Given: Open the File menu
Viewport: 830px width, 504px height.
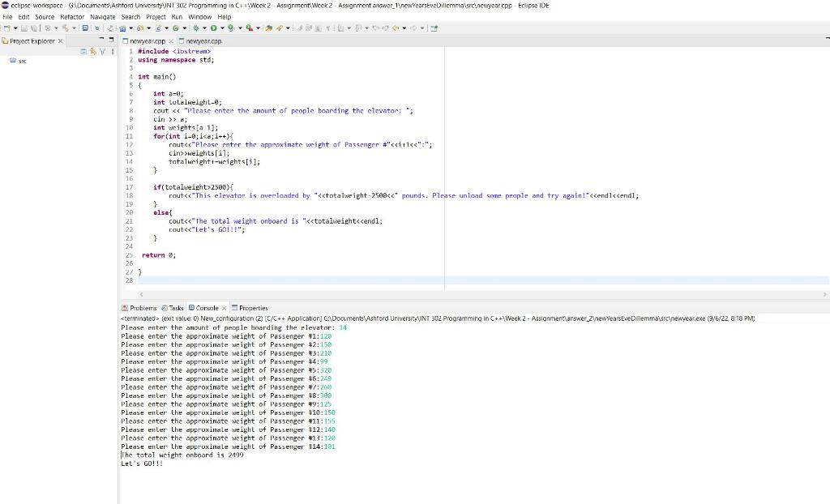Looking at the screenshot, I should (x=7, y=17).
